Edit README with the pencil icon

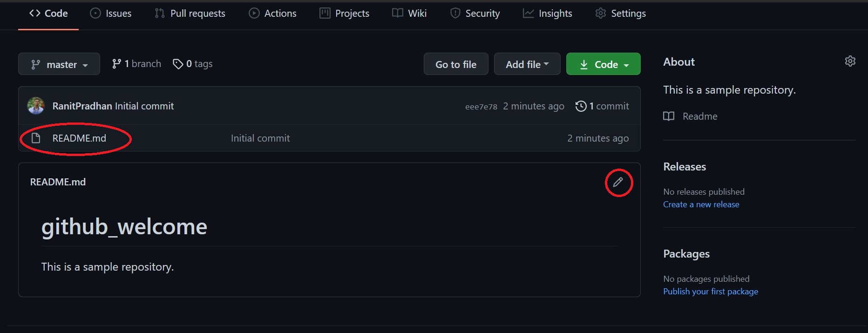tap(618, 182)
